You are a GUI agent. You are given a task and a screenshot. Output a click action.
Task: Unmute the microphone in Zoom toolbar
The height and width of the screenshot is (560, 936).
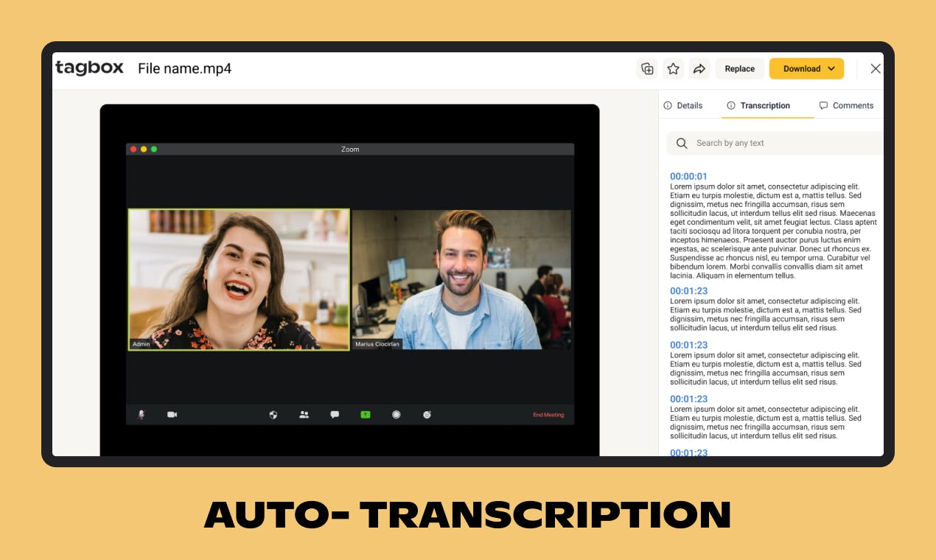click(142, 415)
